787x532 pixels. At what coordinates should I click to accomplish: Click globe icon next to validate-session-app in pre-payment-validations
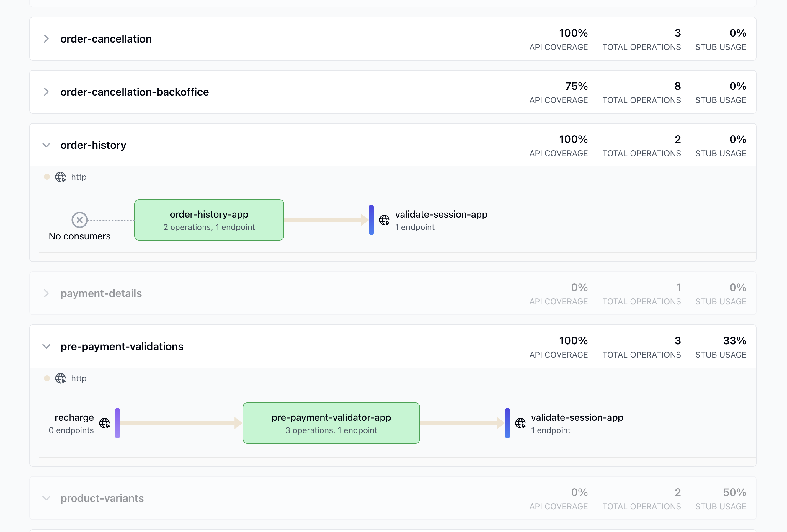tap(520, 423)
